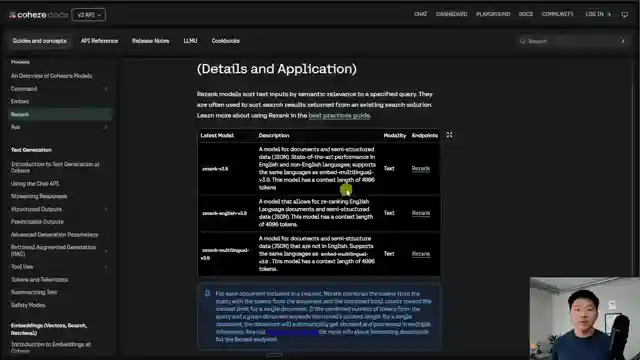
Task: Click the Cohere docs logo
Action: tap(38, 15)
